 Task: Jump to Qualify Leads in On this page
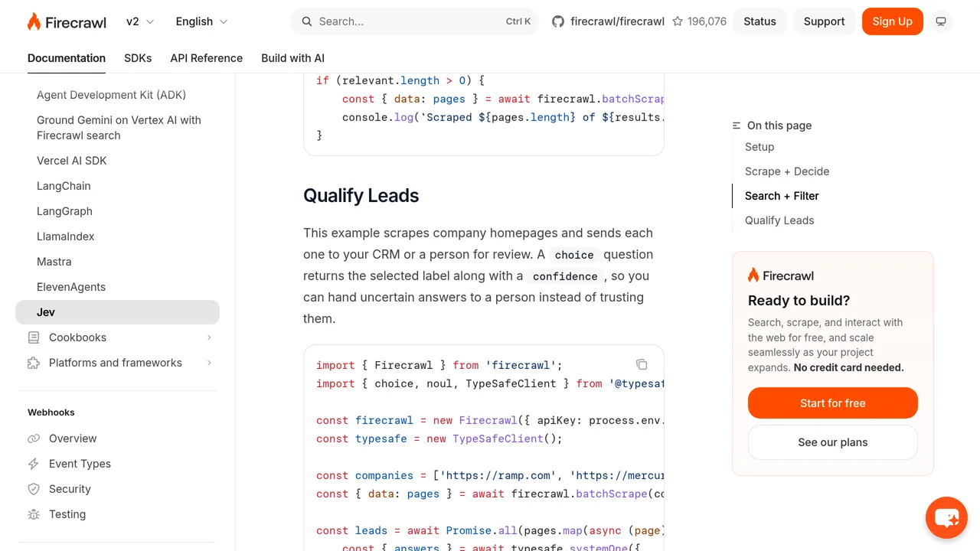tap(779, 220)
